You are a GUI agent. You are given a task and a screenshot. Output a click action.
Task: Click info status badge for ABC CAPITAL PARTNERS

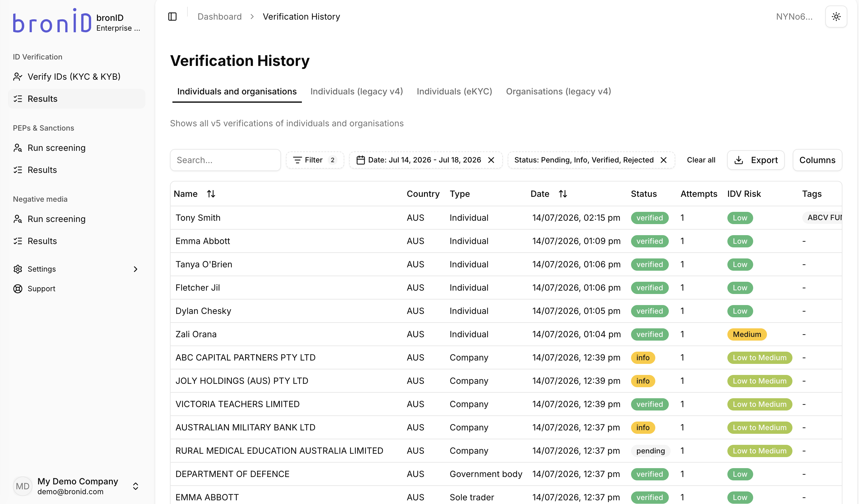[x=643, y=357]
